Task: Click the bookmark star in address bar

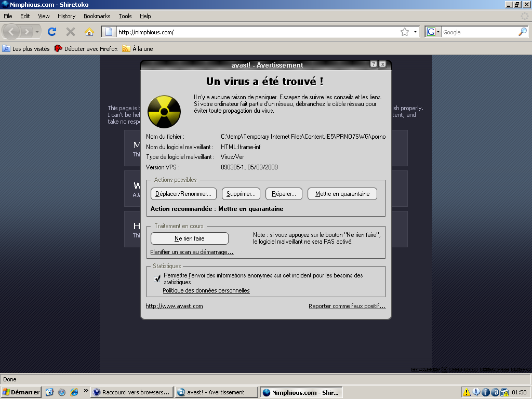Action: tap(405, 32)
